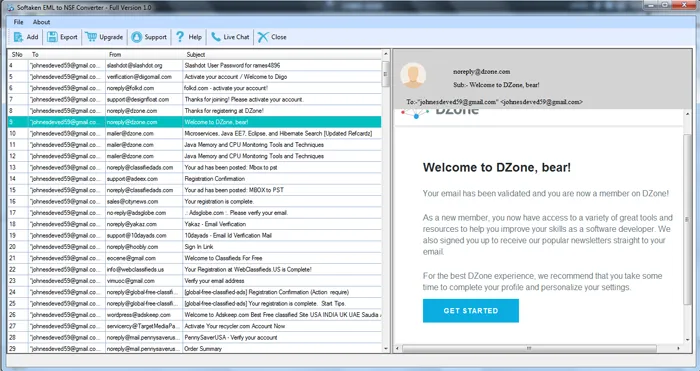Image resolution: width=700 pixels, height=371 pixels.
Task: Click sender address noreply@dzone.com in preview
Action: [481, 71]
